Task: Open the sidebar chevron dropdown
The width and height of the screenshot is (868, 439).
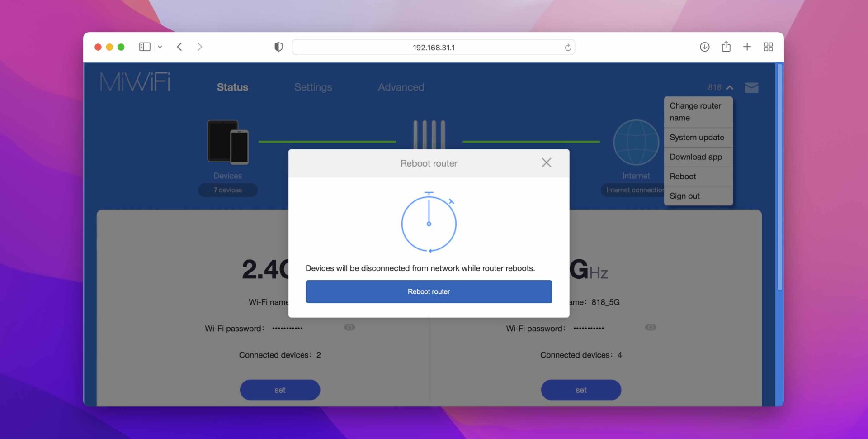Action: pyautogui.click(x=160, y=47)
